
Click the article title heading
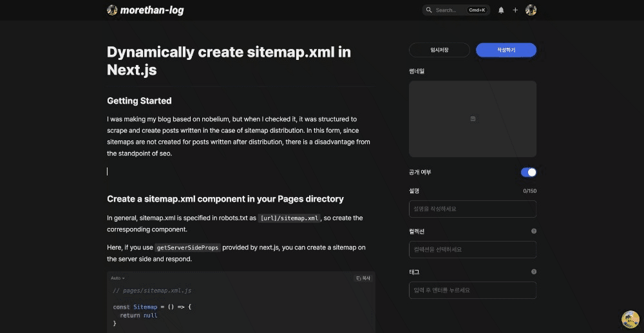tap(229, 61)
